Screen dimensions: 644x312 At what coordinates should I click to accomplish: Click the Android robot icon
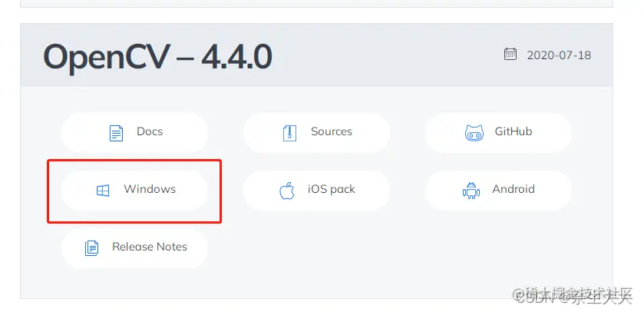471,191
